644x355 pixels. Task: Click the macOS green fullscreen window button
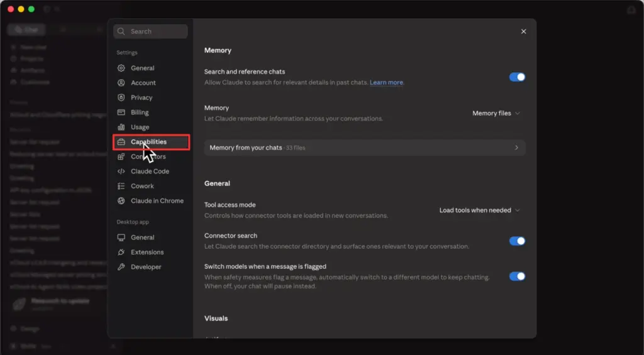[31, 9]
